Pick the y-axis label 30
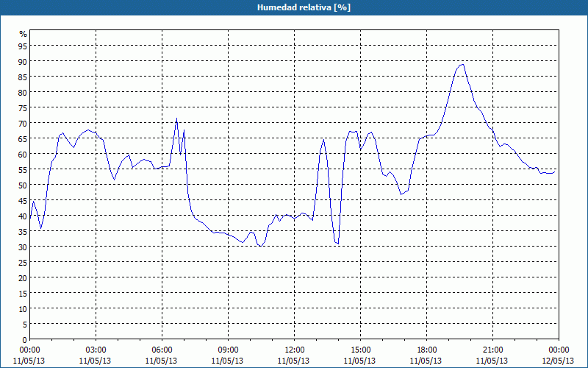The image size is (588, 368). [23, 247]
